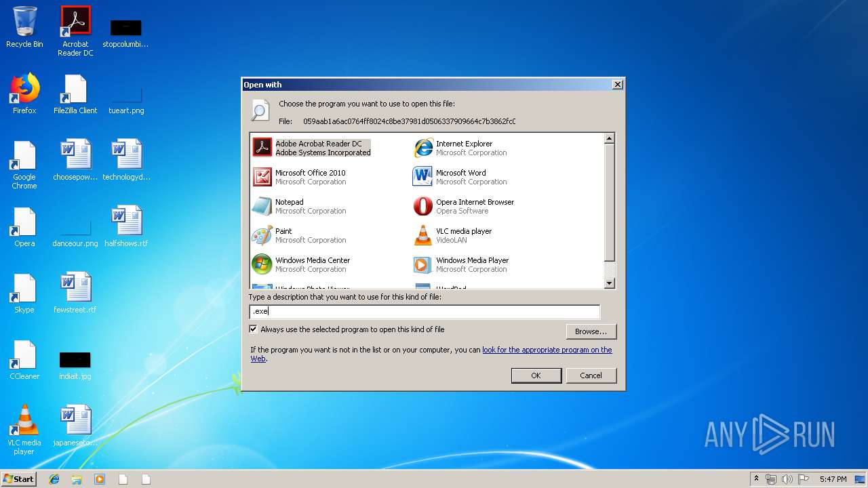
Task: Choose VLC media player in Open with list
Action: tap(453, 235)
